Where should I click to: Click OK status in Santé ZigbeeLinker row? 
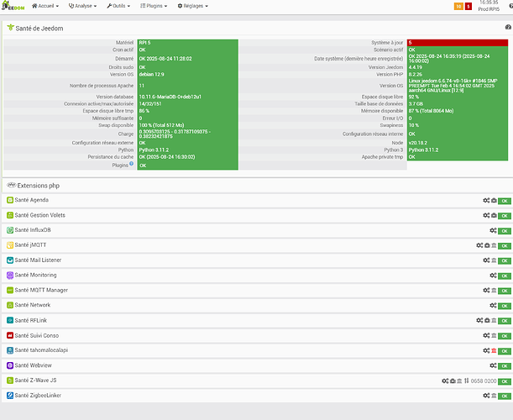click(504, 396)
